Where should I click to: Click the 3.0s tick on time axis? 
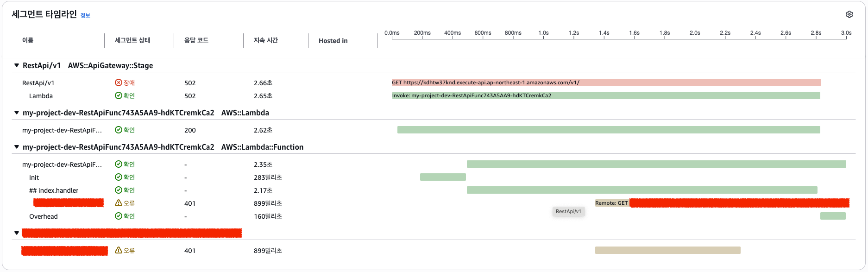tap(846, 33)
